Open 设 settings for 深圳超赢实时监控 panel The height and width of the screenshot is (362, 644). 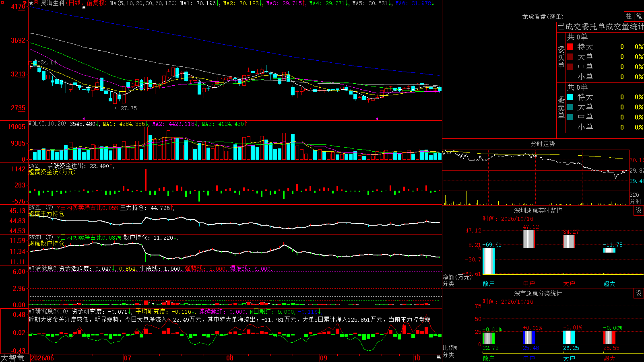click(639, 210)
